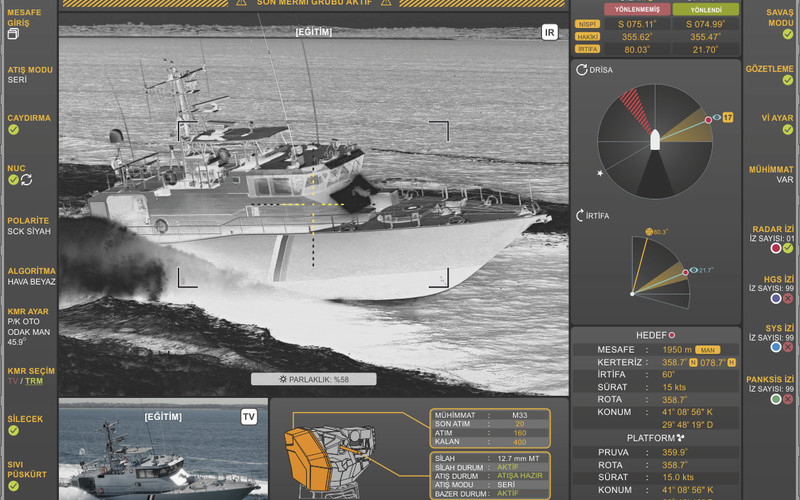Click the red target dot on İRTİFA gauge

pyautogui.click(x=685, y=272)
